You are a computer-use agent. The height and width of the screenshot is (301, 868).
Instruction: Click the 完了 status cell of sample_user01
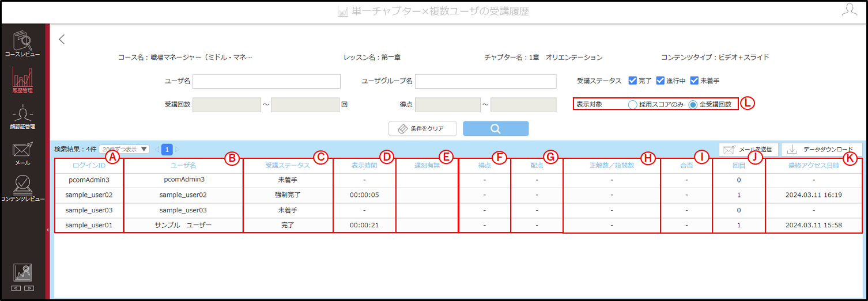pos(288,225)
